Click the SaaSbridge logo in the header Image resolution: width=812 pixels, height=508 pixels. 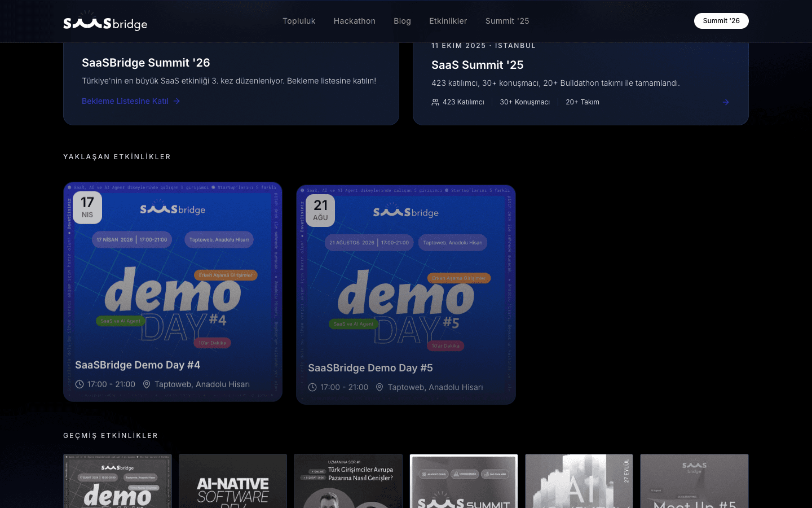105,22
